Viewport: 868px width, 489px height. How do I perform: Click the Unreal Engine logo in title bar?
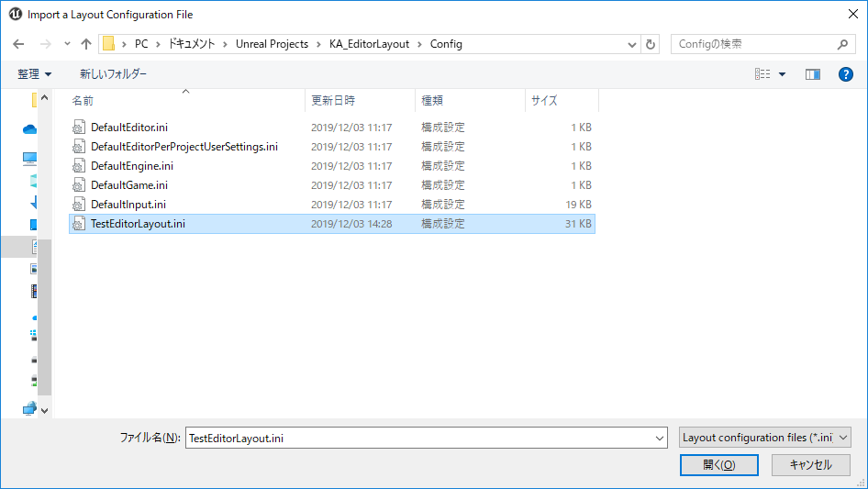point(15,15)
